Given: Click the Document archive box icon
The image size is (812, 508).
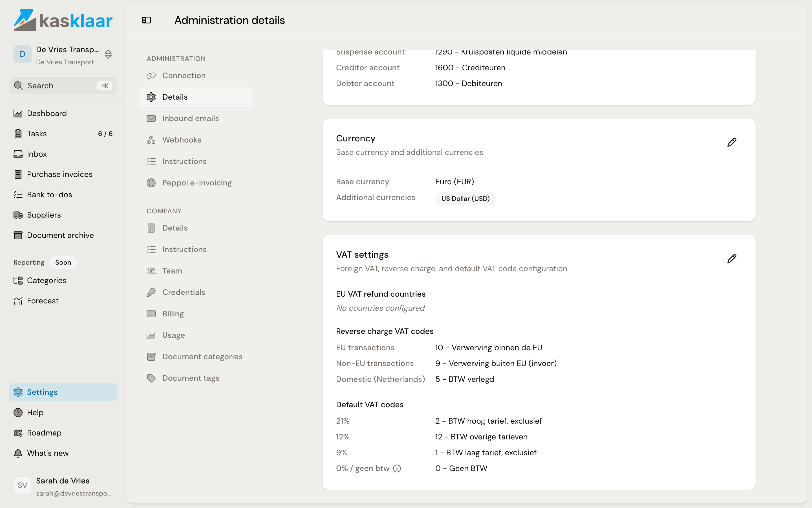Looking at the screenshot, I should point(18,236).
